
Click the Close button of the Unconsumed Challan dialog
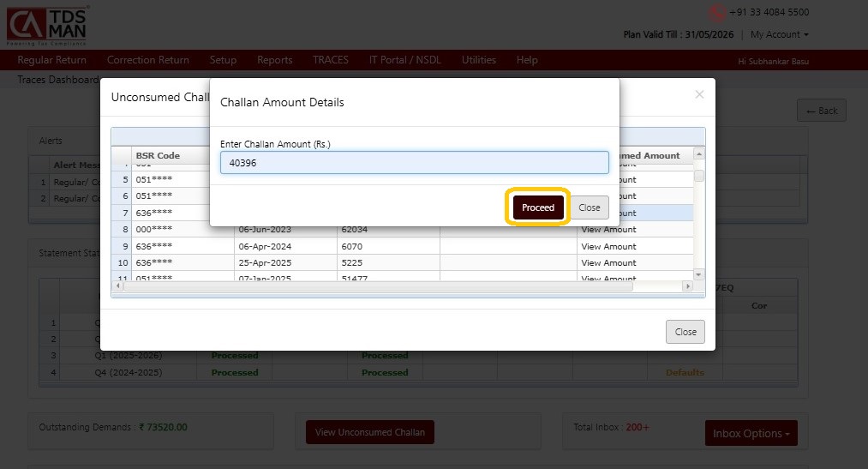click(x=685, y=332)
